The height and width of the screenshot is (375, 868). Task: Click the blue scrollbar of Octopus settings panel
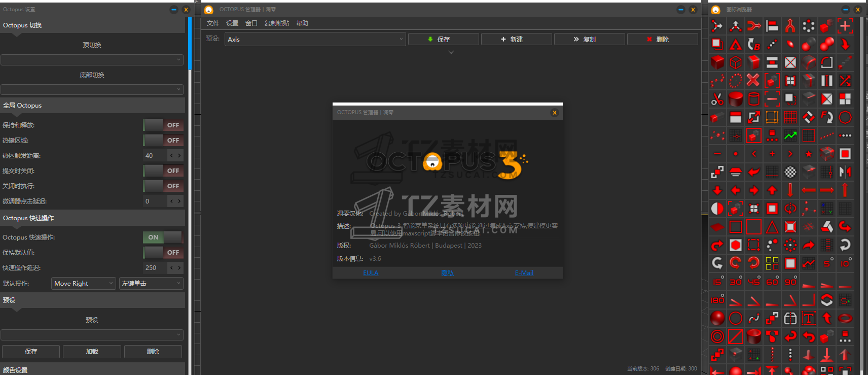[190, 43]
